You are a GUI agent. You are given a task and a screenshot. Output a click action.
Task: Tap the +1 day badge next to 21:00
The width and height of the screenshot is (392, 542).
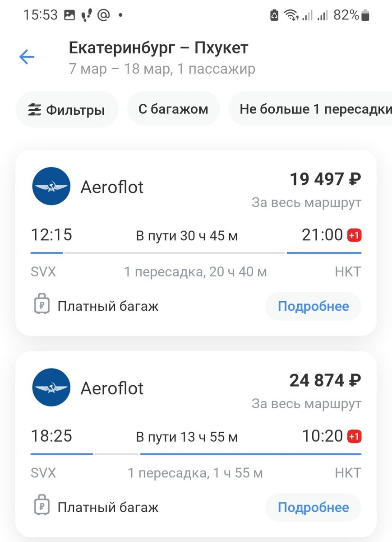pos(355,235)
